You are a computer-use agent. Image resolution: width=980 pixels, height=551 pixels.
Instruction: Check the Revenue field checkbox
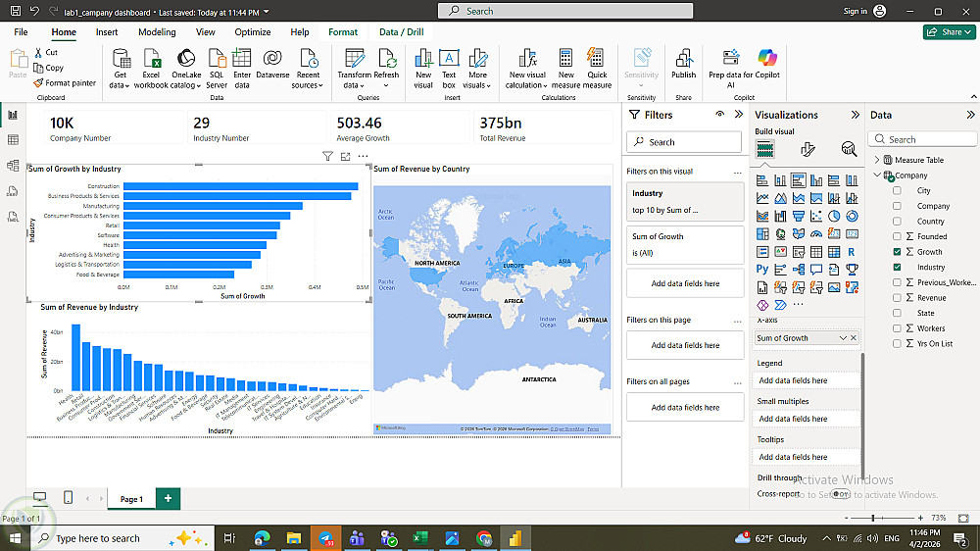pos(897,298)
